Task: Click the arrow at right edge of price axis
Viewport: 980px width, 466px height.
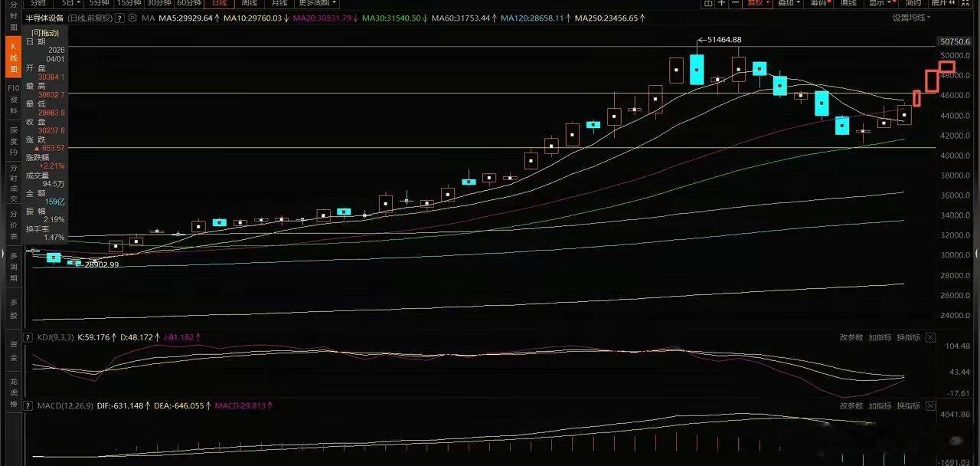Action: coord(976,254)
